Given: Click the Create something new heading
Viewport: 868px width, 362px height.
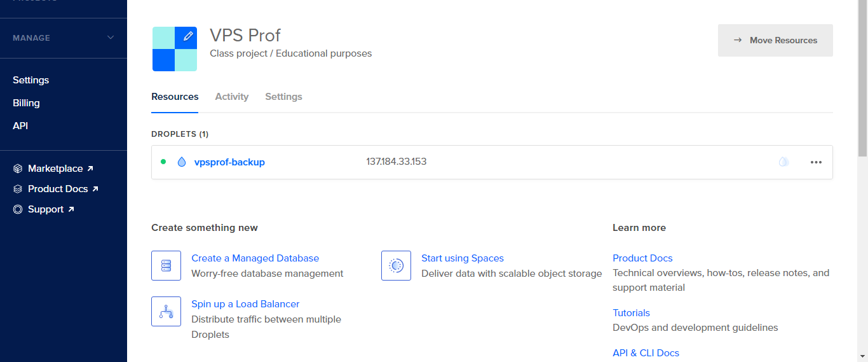Looking at the screenshot, I should pyautogui.click(x=205, y=228).
